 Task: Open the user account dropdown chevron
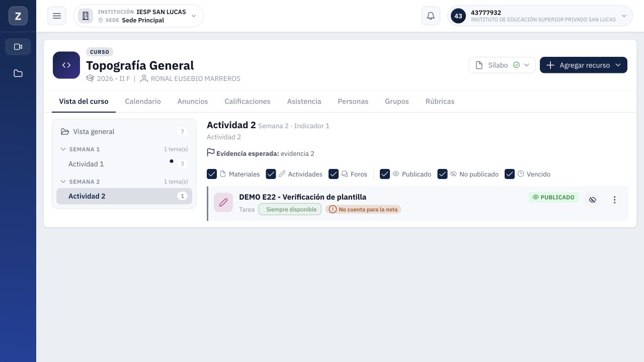[624, 16]
